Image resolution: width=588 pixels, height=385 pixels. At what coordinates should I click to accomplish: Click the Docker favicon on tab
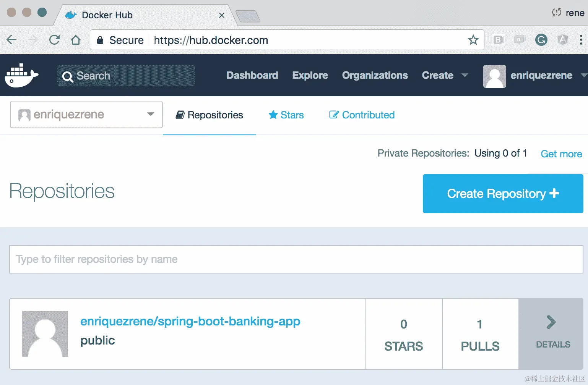pyautogui.click(x=71, y=15)
